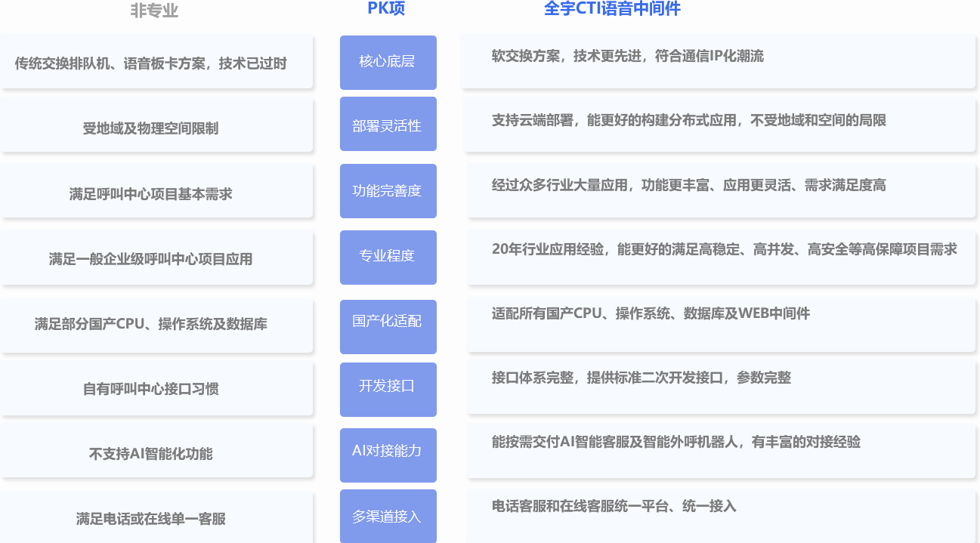The image size is (980, 543).
Task: Click the AI对接能力 button
Action: point(388,452)
